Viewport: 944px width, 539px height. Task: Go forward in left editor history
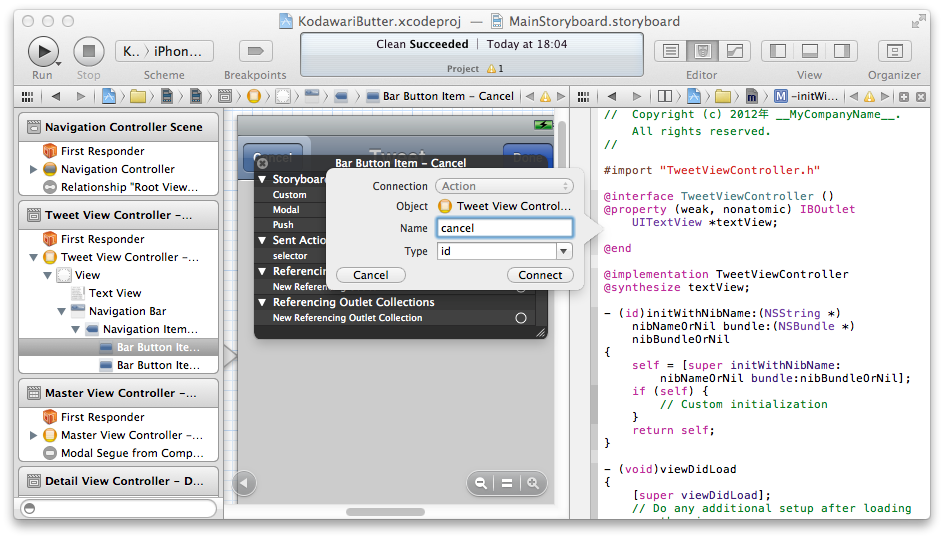click(x=81, y=96)
